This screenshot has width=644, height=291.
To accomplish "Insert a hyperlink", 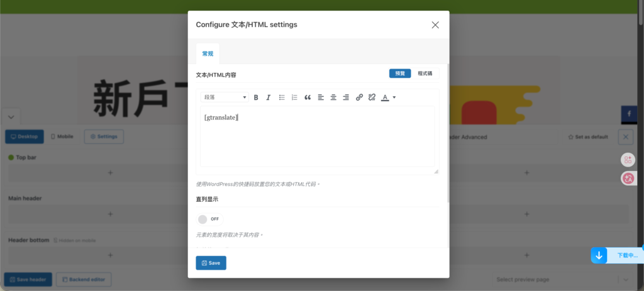I will (x=359, y=97).
